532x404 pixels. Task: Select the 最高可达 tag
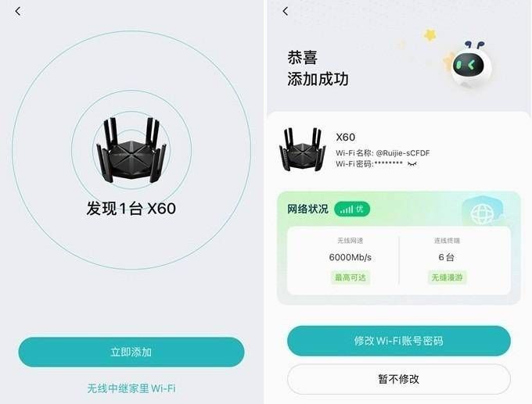point(350,277)
